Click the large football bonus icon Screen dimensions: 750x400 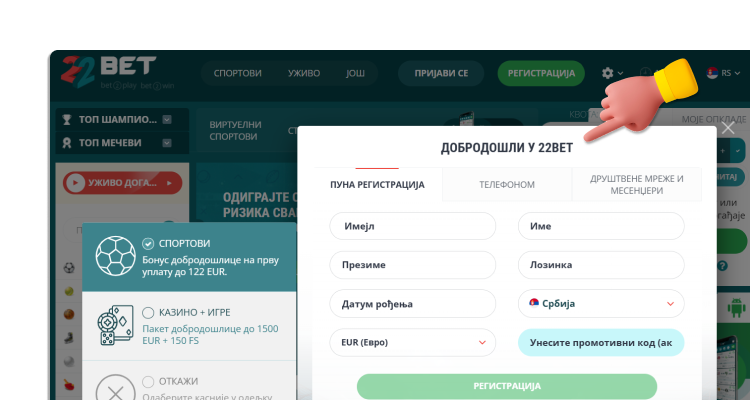pyautogui.click(x=115, y=256)
